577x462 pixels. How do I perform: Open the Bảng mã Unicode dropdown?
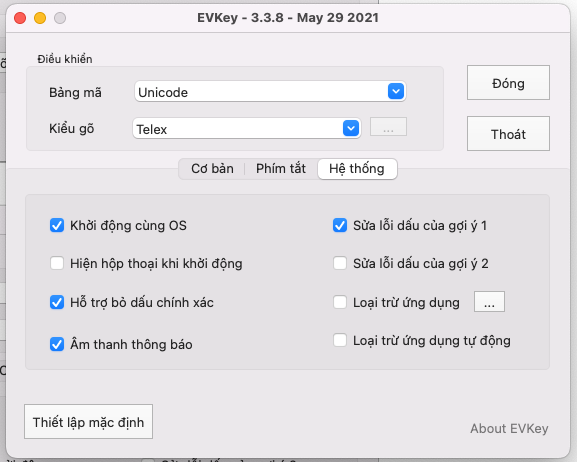[270, 91]
